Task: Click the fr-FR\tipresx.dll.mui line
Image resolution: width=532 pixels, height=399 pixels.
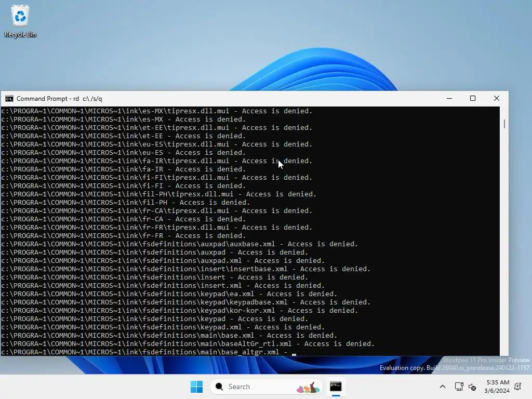Action: click(x=156, y=228)
